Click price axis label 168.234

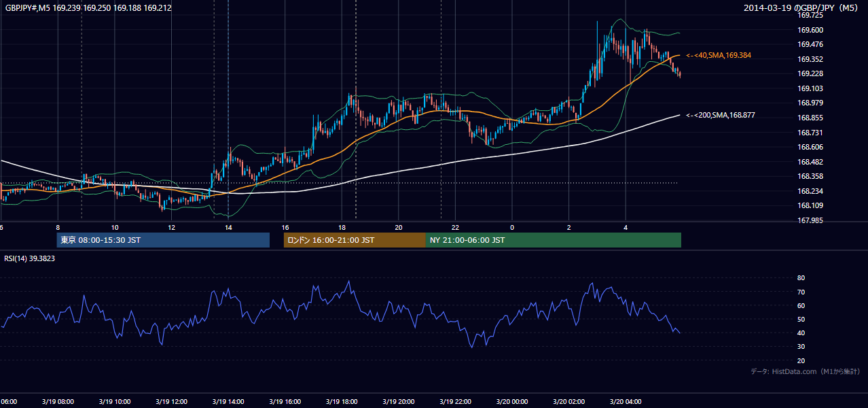click(x=810, y=191)
